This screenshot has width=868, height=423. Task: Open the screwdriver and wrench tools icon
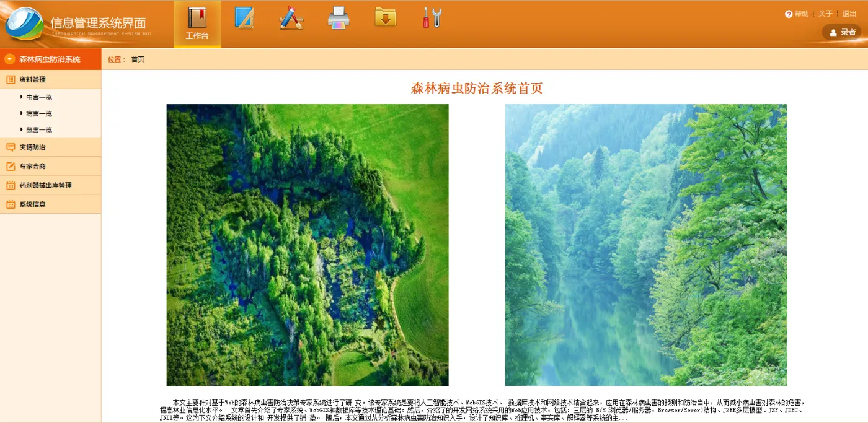[x=432, y=17]
